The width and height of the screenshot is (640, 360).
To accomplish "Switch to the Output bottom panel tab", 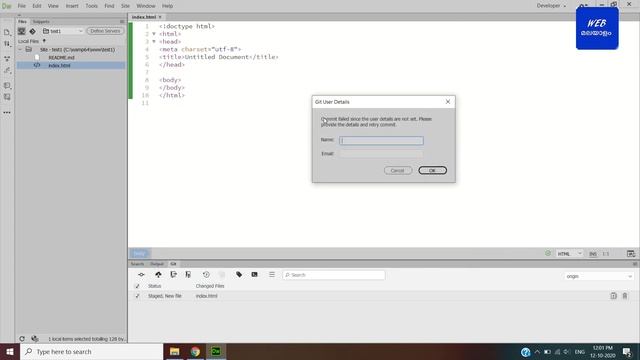I will click(x=157, y=264).
